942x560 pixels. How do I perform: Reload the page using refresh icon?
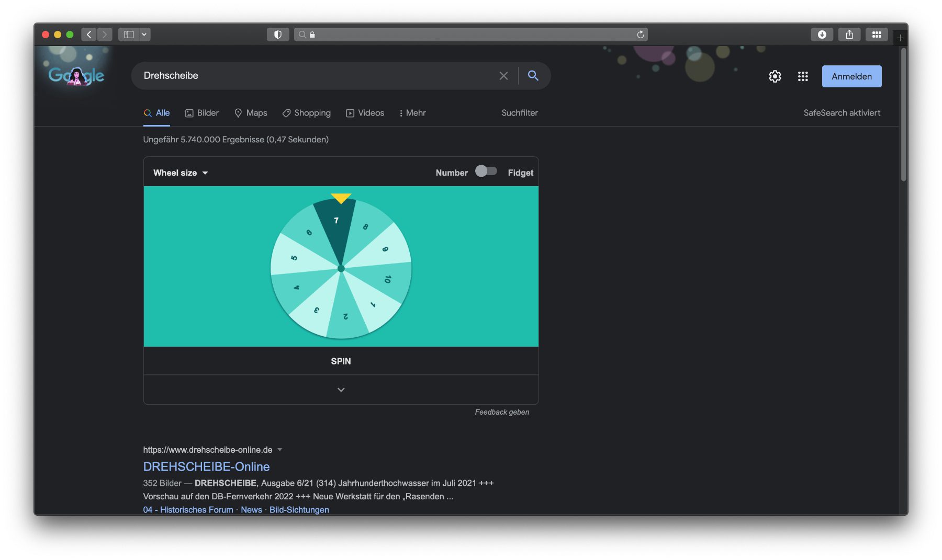[x=640, y=35]
